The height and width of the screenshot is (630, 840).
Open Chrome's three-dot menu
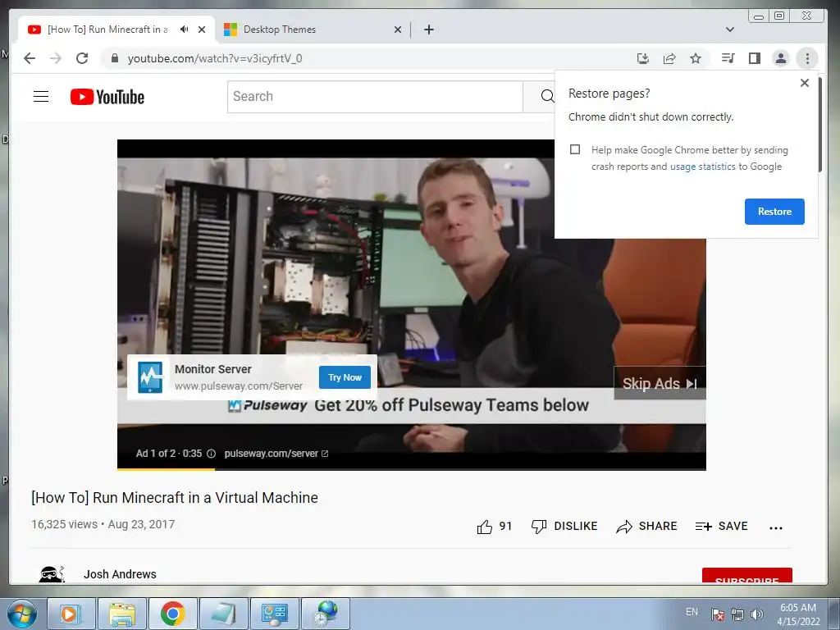coord(807,58)
